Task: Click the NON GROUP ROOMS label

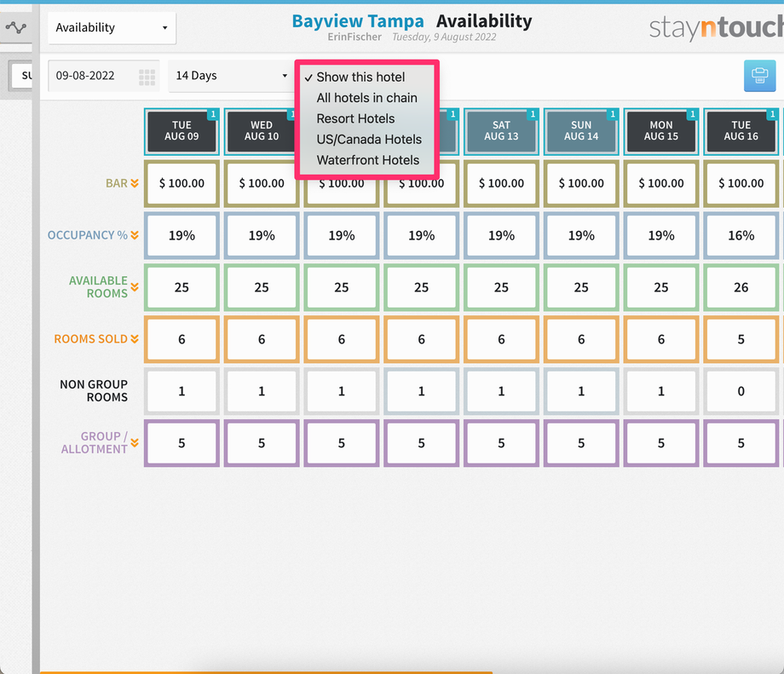Action: tap(94, 390)
